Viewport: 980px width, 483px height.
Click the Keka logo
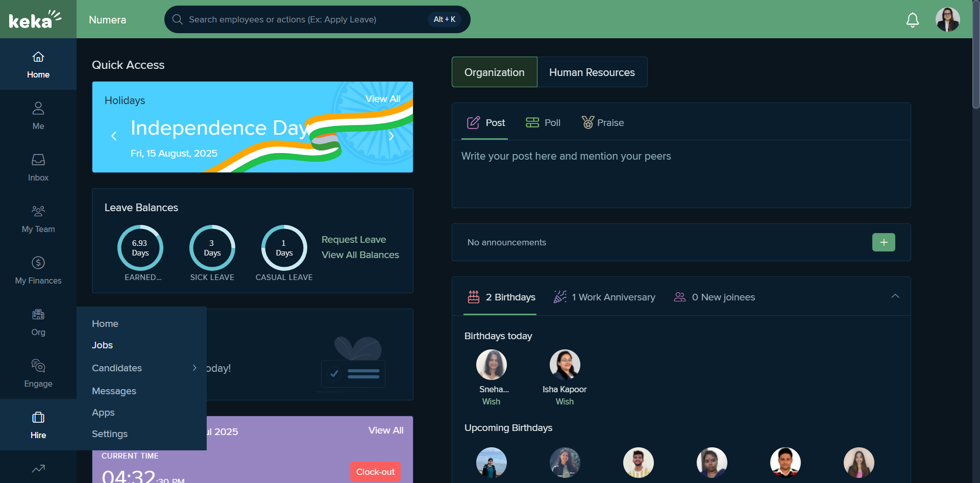pos(35,19)
